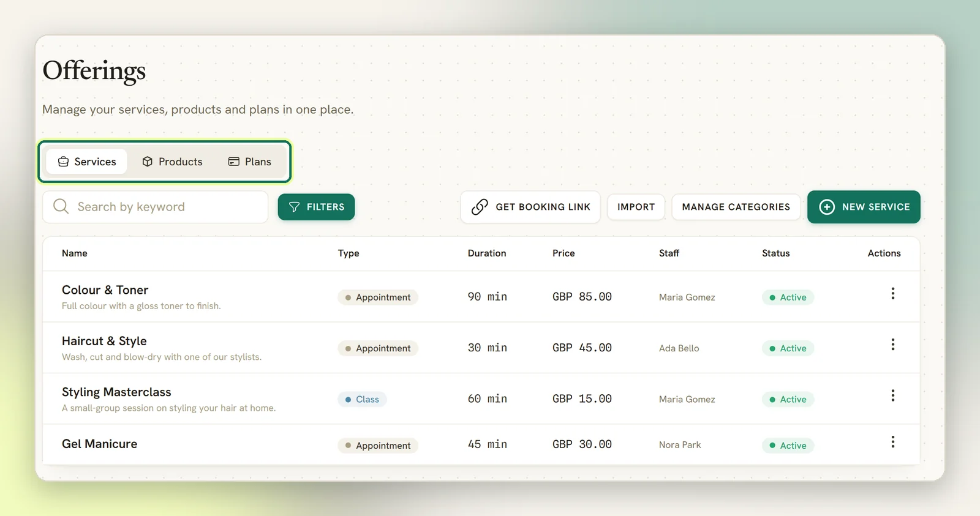Click the 45 min duration

pyautogui.click(x=488, y=444)
